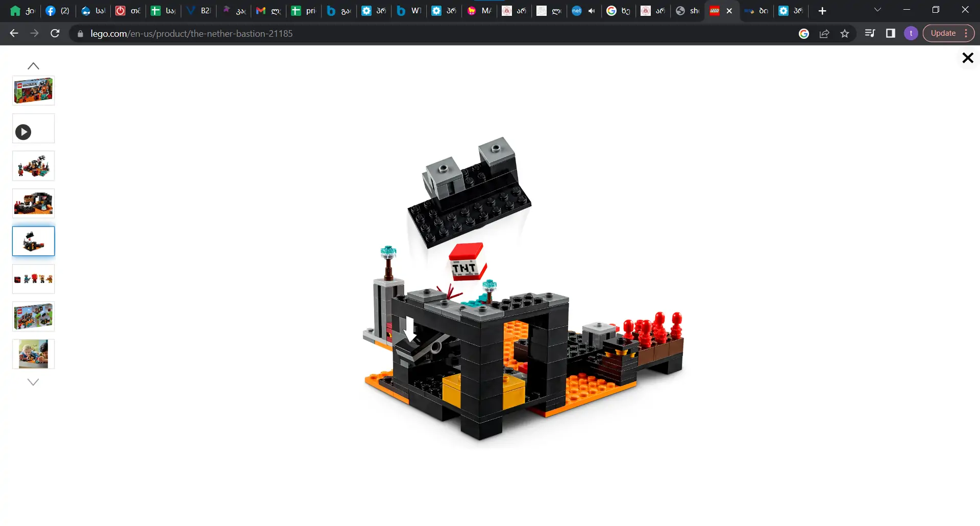Switch to the tab labeled 'pri'
This screenshot has height=526, width=980.
304,11
